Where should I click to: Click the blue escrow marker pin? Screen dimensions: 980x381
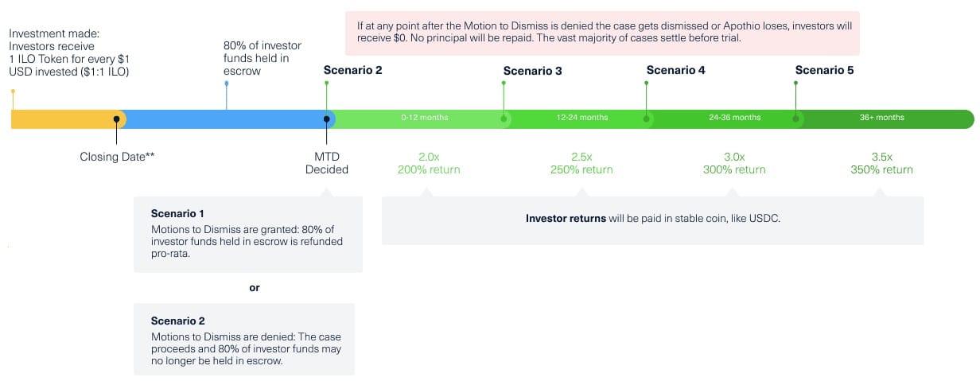(227, 84)
